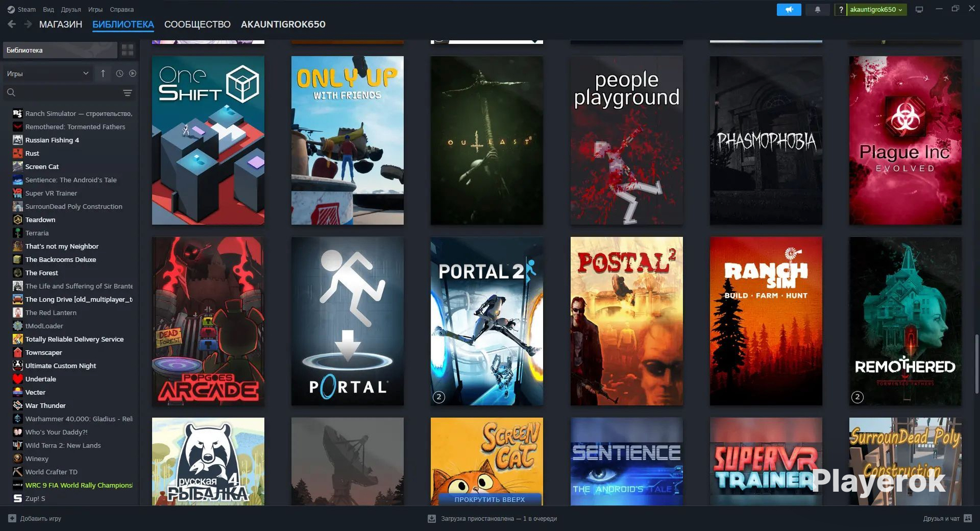Open the Remothered game cover

(x=905, y=321)
